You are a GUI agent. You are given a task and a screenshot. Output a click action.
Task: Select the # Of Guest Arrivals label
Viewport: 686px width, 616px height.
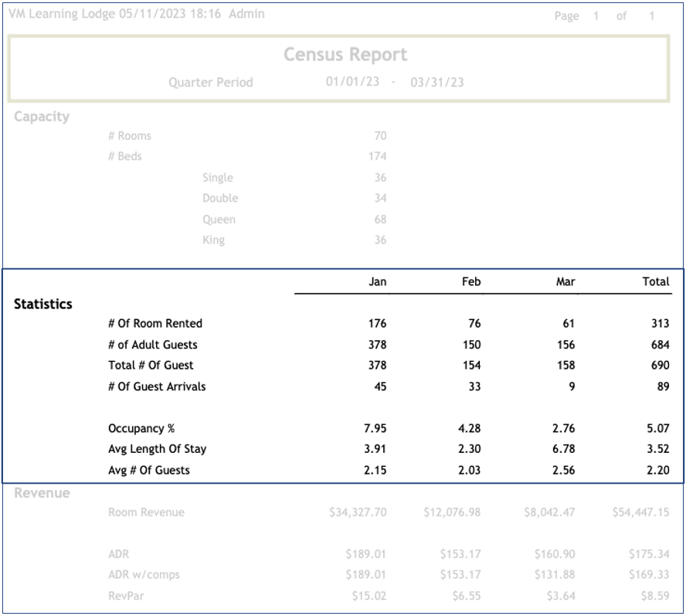[157, 386]
